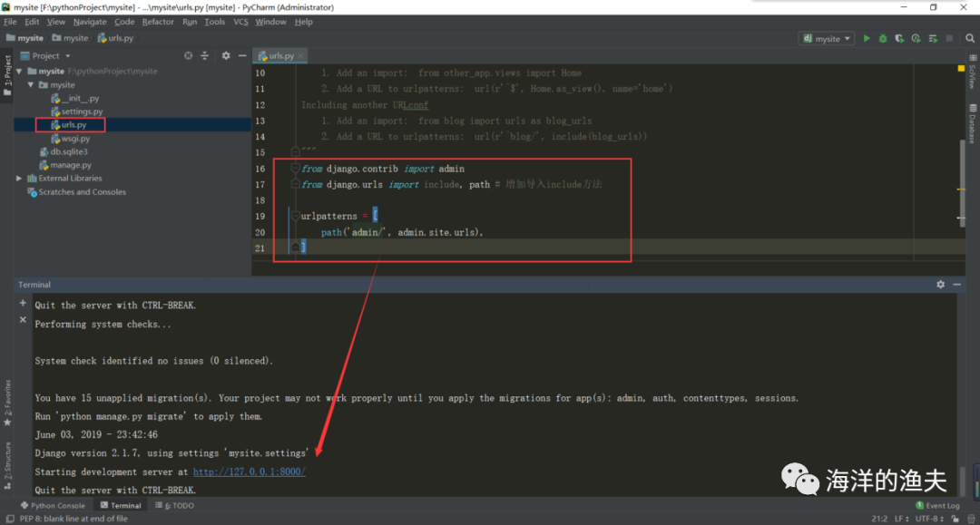Open the VCS menu
The width and height of the screenshot is (980, 525).
pyautogui.click(x=240, y=22)
